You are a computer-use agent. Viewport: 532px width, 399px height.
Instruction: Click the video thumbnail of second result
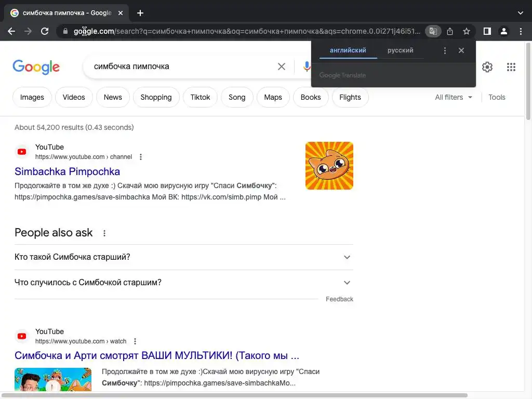point(53,379)
